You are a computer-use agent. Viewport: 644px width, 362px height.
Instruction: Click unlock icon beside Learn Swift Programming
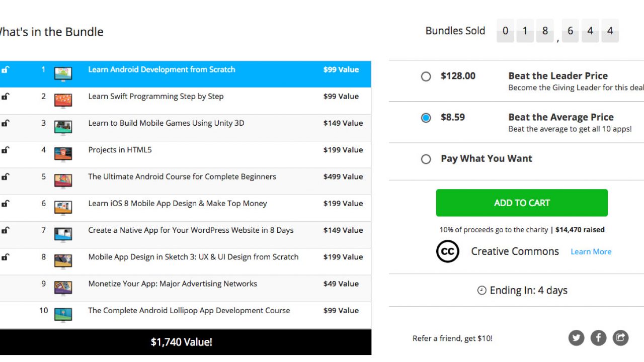5,97
